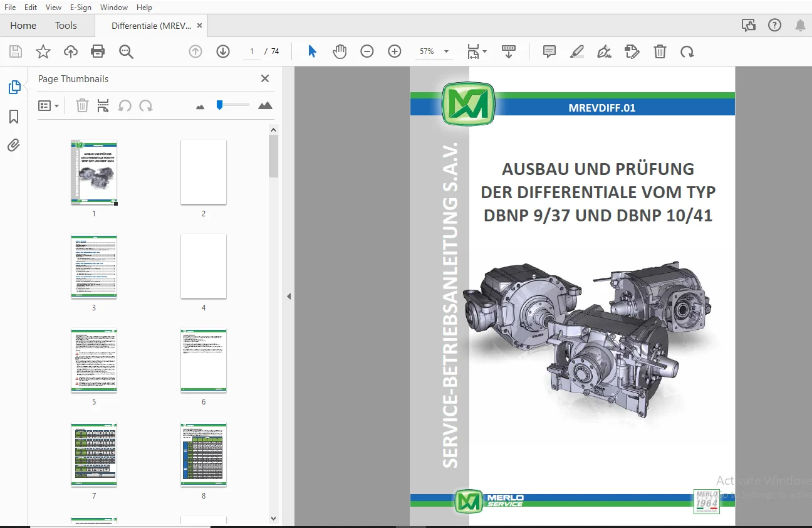Open the fit page options icon
This screenshot has height=528, width=812.
pyautogui.click(x=476, y=52)
